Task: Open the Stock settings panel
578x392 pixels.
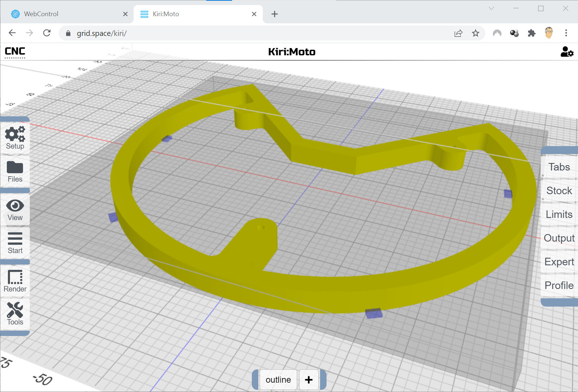Action: pyautogui.click(x=559, y=191)
